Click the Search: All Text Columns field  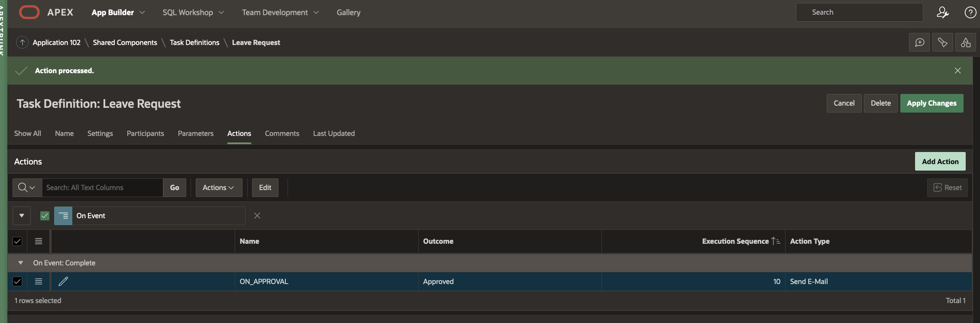[x=102, y=187]
